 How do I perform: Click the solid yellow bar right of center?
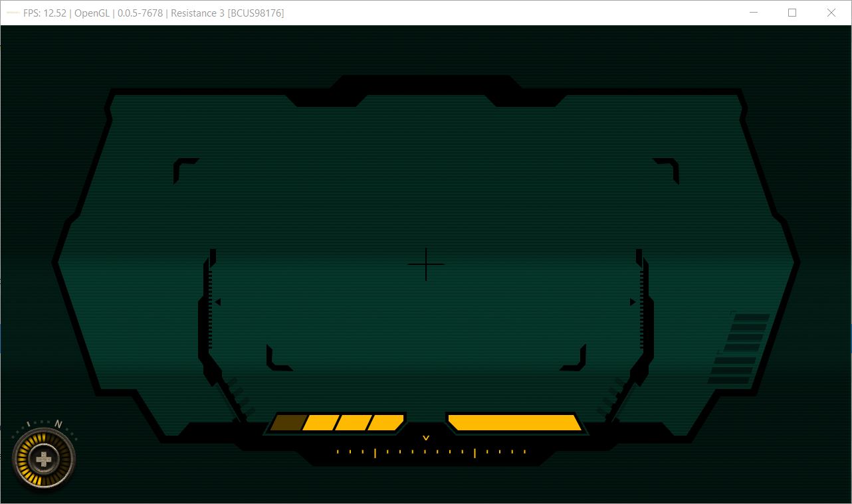[x=514, y=423]
